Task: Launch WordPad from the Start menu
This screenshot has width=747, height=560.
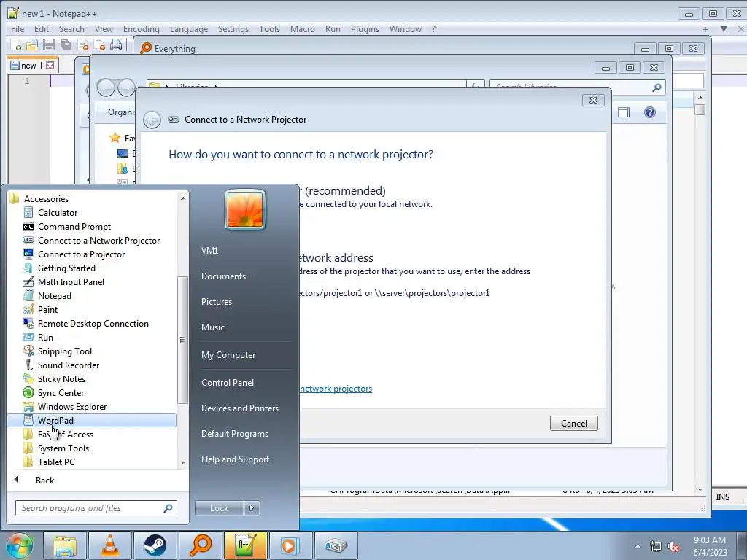Action: coord(91,421)
